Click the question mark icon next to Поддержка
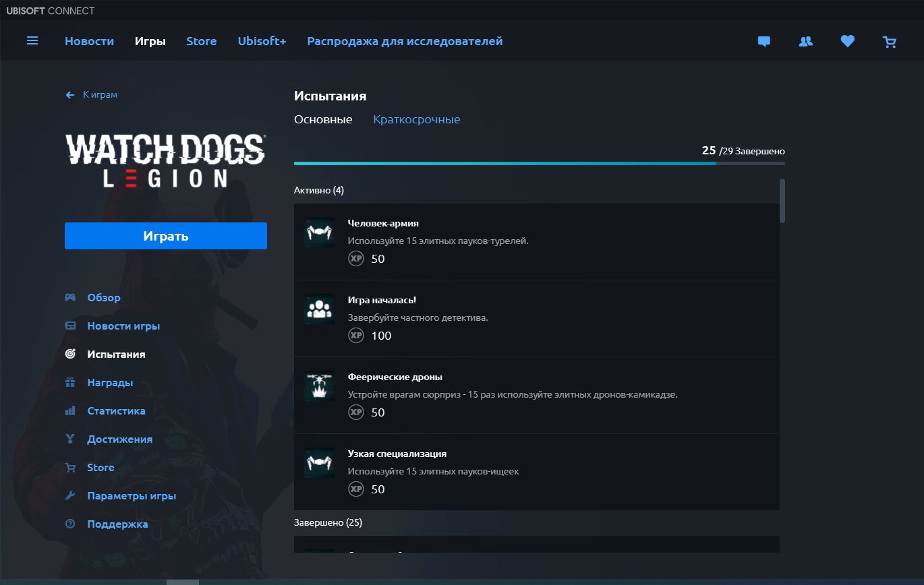This screenshot has width=924, height=585. click(x=70, y=524)
